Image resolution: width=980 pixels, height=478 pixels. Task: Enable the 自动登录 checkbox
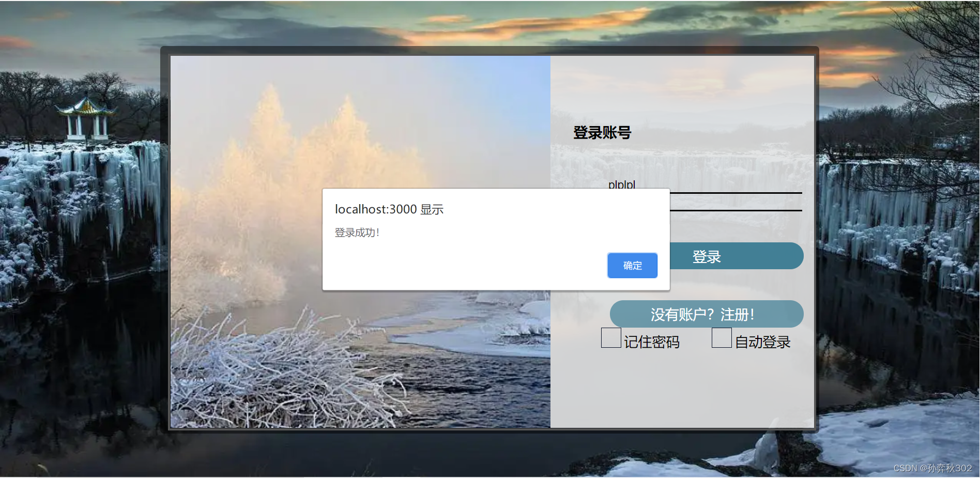722,338
